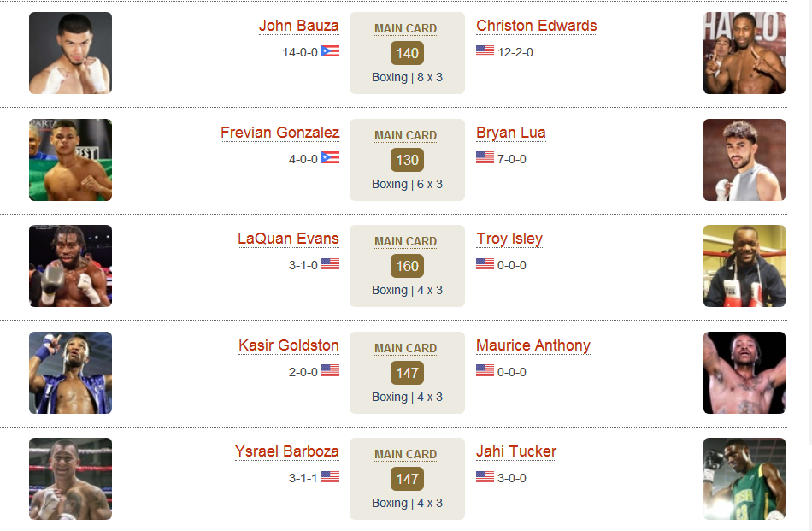812x531 pixels.
Task: Open John Bauza's fighter profile link
Action: (299, 26)
